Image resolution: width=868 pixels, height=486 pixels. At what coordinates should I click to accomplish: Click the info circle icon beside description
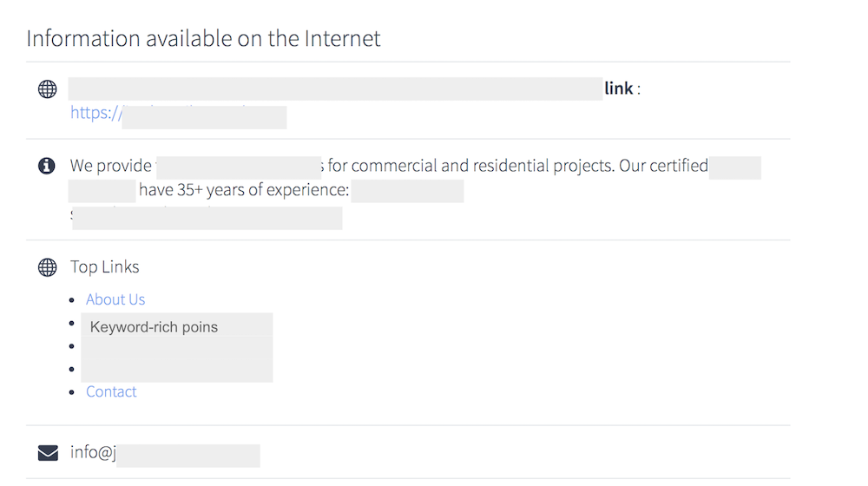coord(47,166)
